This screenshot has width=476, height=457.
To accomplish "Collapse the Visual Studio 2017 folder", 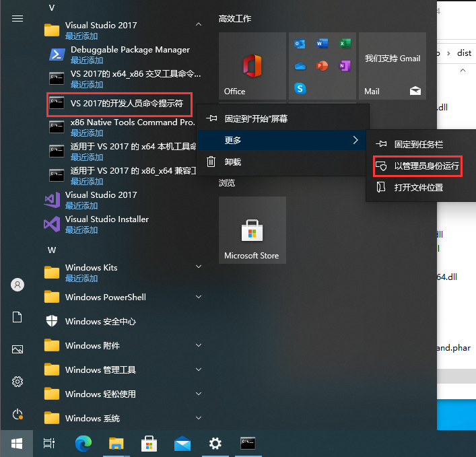I will pyautogui.click(x=199, y=24).
